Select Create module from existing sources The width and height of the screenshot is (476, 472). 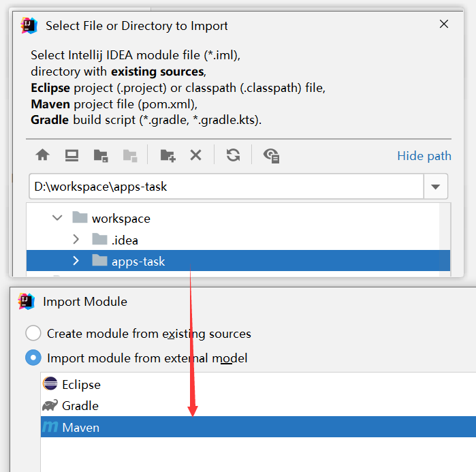coord(138,333)
